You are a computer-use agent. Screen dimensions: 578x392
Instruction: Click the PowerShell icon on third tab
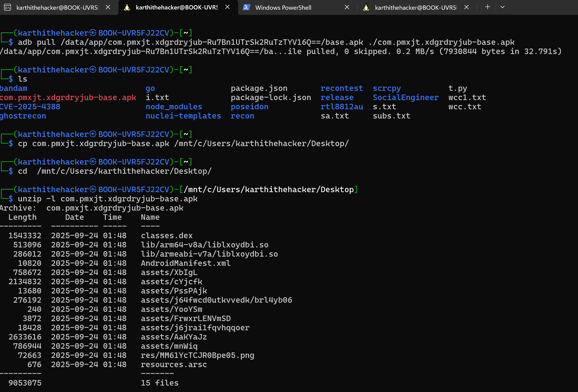[x=246, y=7]
